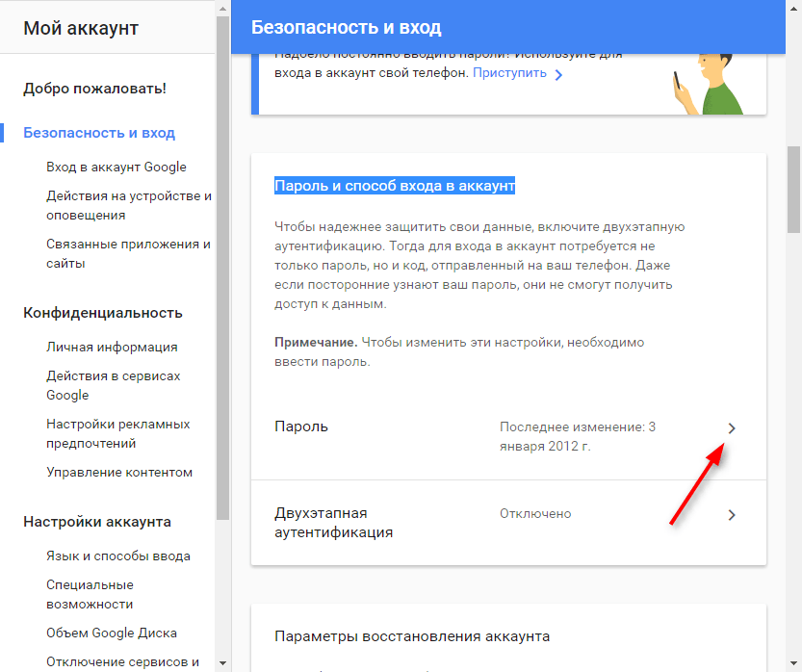Click main page scrollbar down arrow

click(793, 664)
